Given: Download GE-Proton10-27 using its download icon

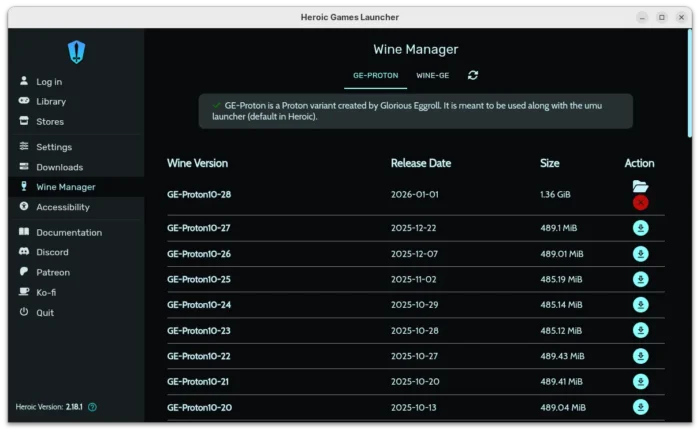Looking at the screenshot, I should 640,228.
